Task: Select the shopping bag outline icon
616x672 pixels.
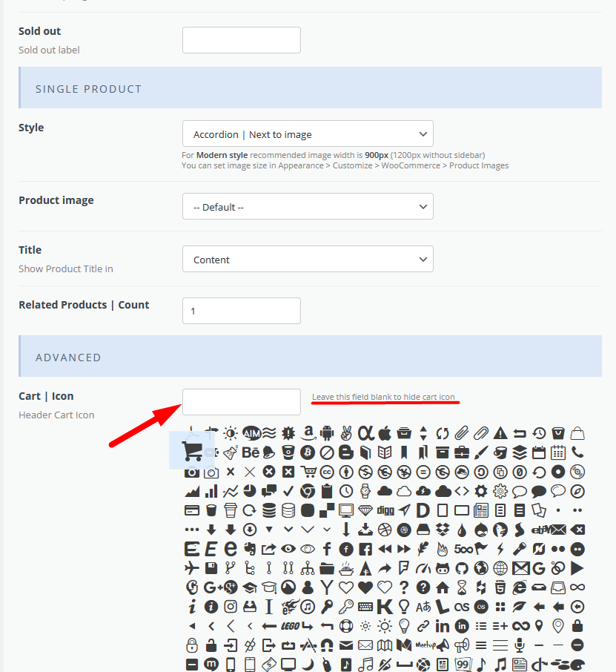Action: (577, 433)
